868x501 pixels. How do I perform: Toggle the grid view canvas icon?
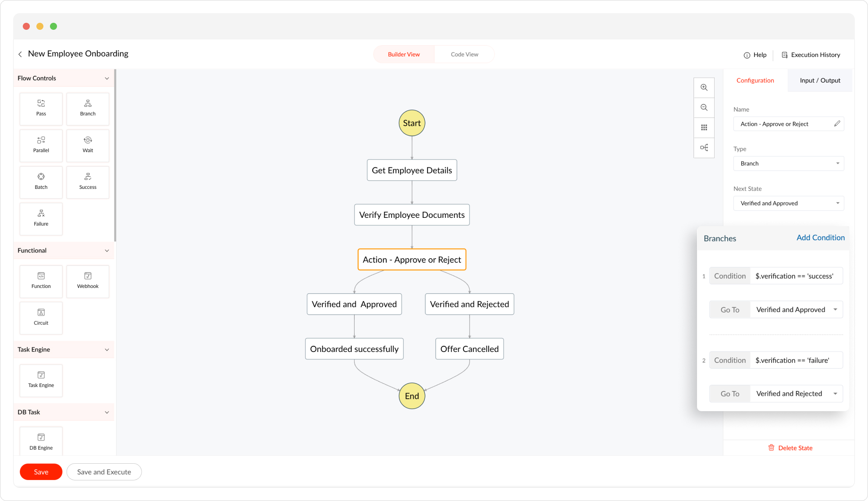[704, 128]
